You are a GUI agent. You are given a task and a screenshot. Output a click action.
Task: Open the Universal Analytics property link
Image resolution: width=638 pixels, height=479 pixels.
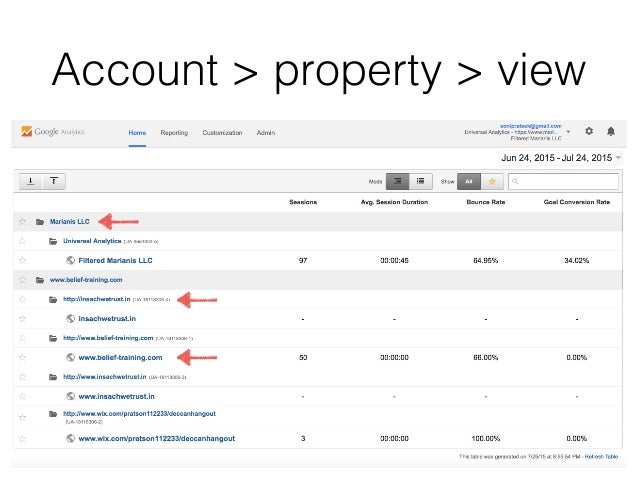coord(92,241)
